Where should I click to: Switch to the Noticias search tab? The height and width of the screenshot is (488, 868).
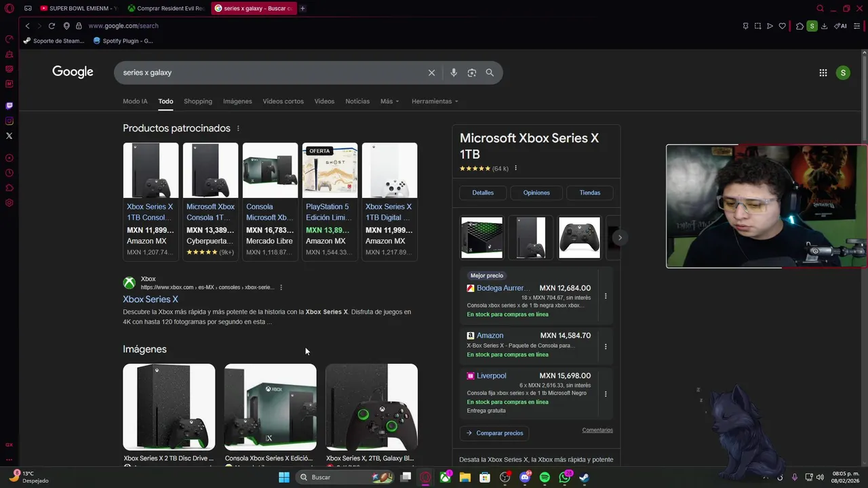tap(357, 101)
